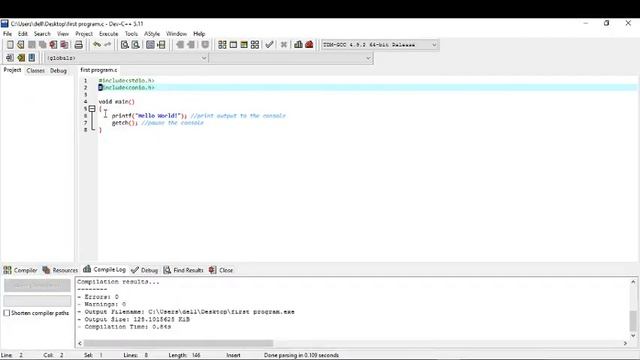Click the #include<stdio.h> code line
This screenshot has height=360, width=640.
coord(126,80)
